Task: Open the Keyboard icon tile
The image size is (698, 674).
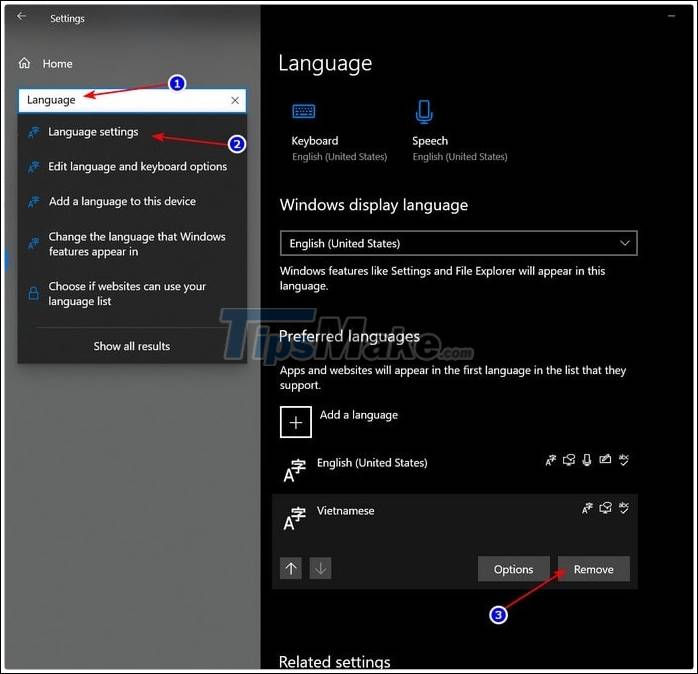Action: pyautogui.click(x=304, y=111)
